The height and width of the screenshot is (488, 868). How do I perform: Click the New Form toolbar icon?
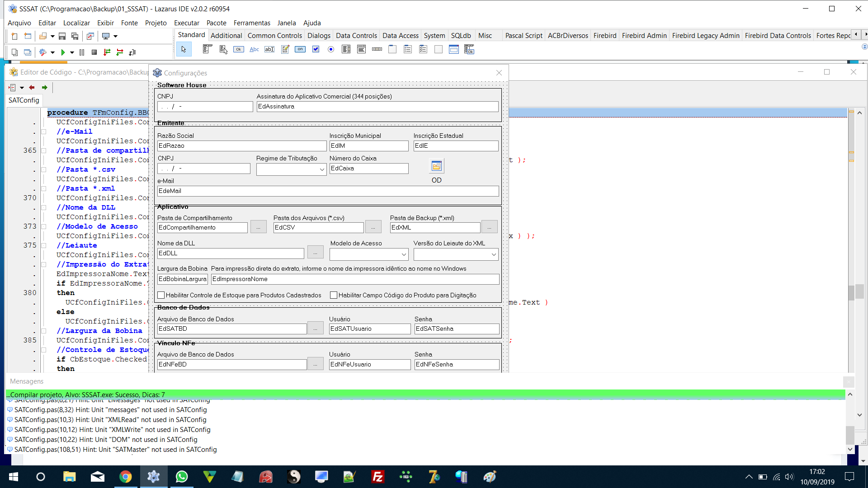28,36
